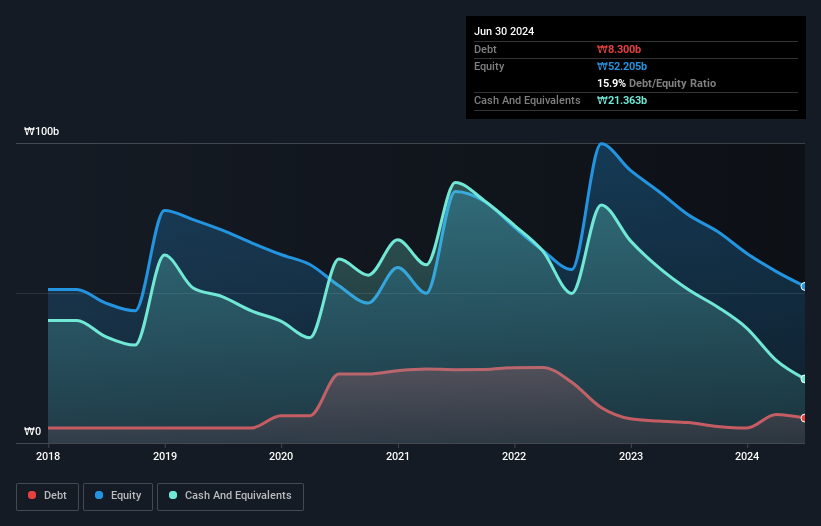Image resolution: width=821 pixels, height=526 pixels.
Task: Click the 2020 x-axis label
Action: pos(281,456)
